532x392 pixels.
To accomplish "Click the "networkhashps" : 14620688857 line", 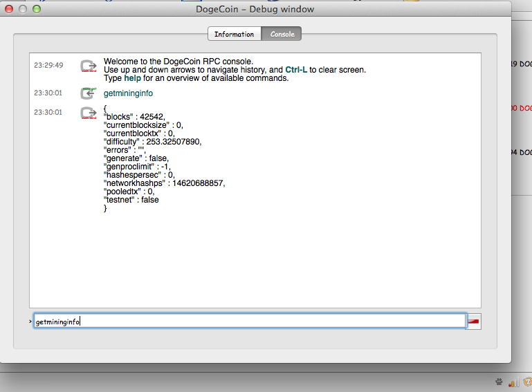I will click(x=165, y=183).
